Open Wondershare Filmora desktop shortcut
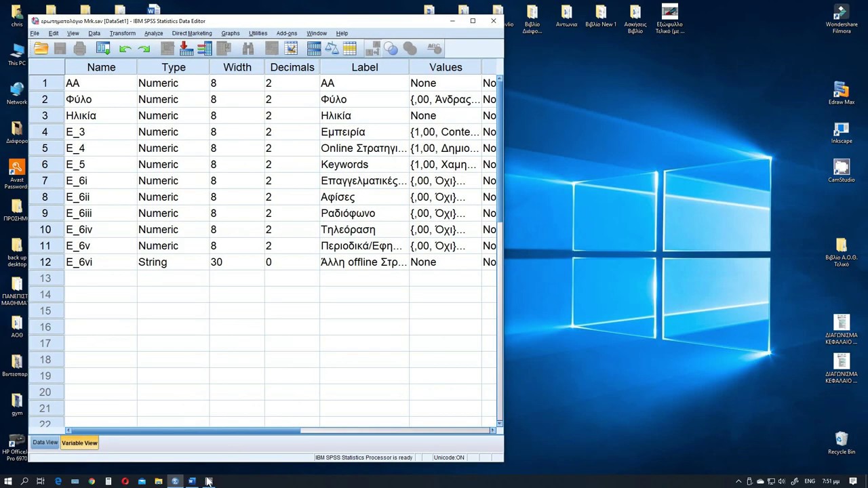Image resolution: width=868 pixels, height=488 pixels. click(842, 19)
